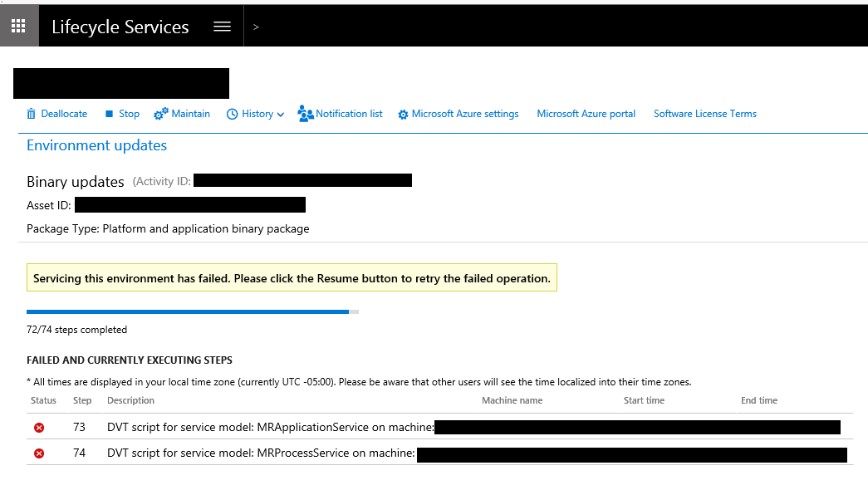Open the Lifecycle Services hamburger menu
868x490 pixels.
pos(222,27)
